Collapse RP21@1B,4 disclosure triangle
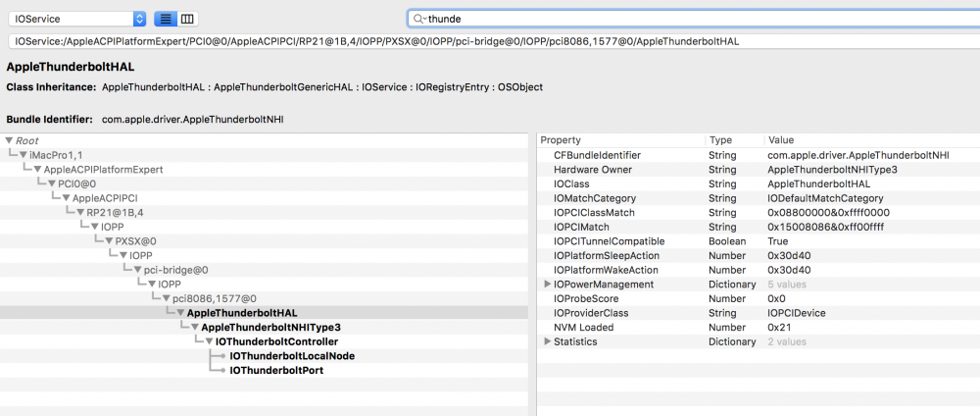 tap(80, 212)
